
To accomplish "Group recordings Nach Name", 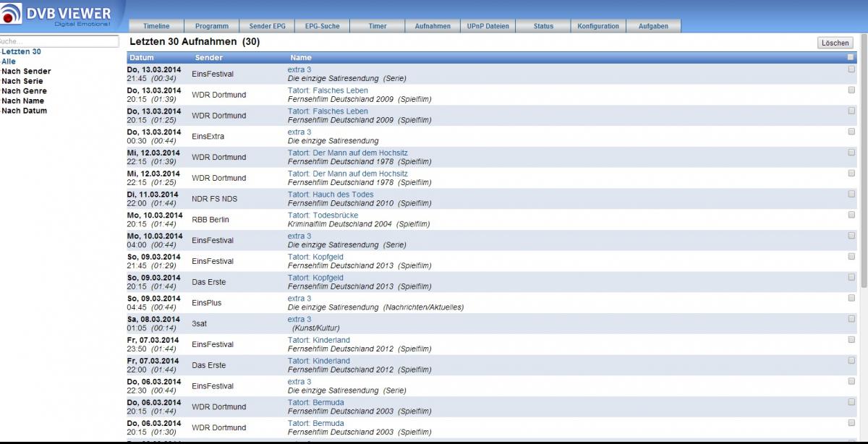I will (x=24, y=101).
